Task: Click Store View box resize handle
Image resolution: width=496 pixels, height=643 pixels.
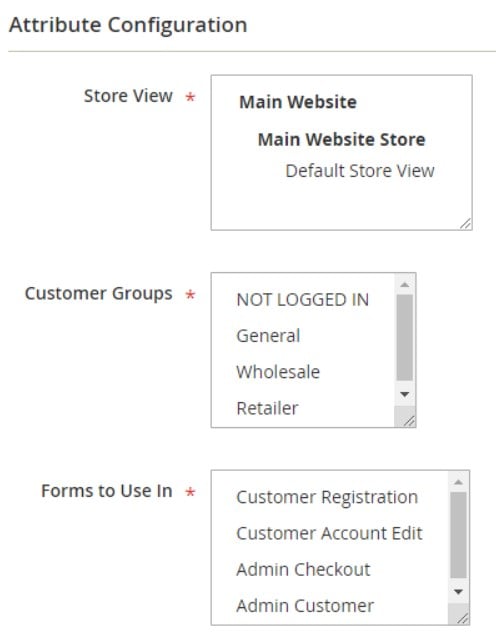Action: coord(465,223)
